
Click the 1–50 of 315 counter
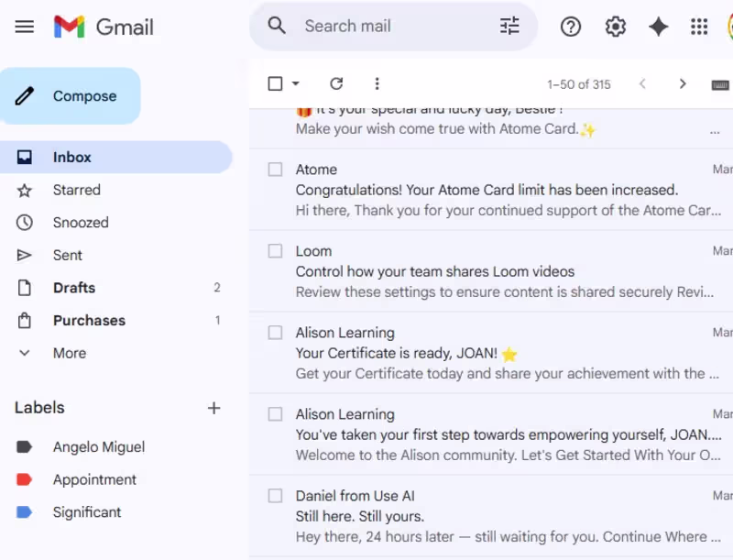[x=579, y=84]
